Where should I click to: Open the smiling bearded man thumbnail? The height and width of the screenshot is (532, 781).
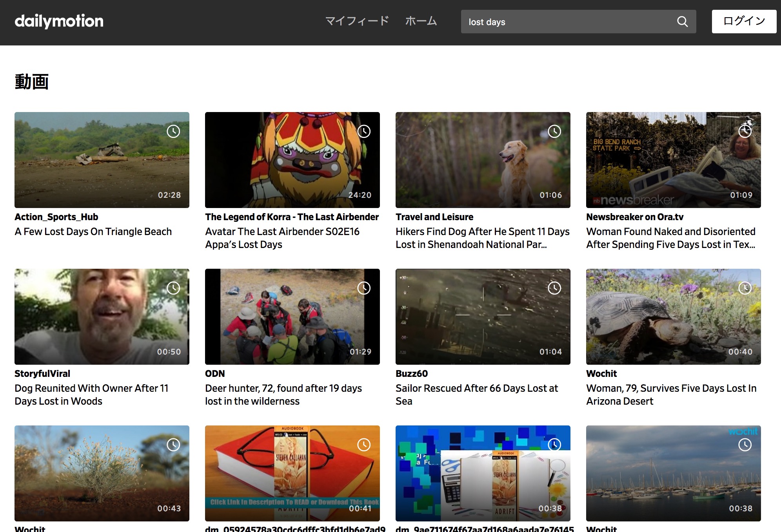tap(102, 317)
